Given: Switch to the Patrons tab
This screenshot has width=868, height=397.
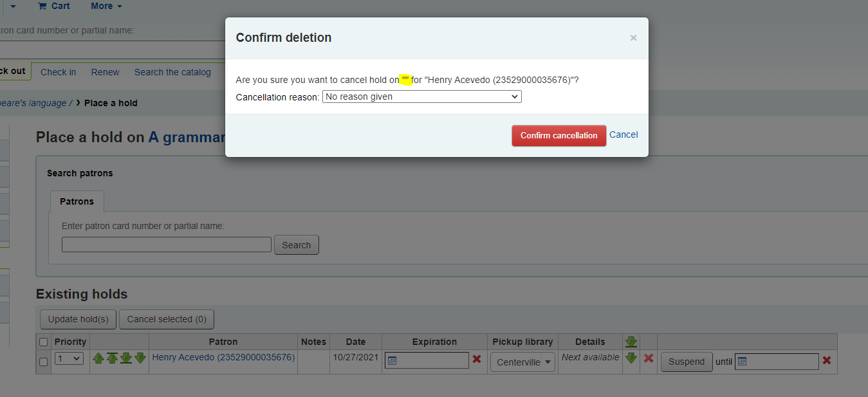Looking at the screenshot, I should (x=77, y=201).
